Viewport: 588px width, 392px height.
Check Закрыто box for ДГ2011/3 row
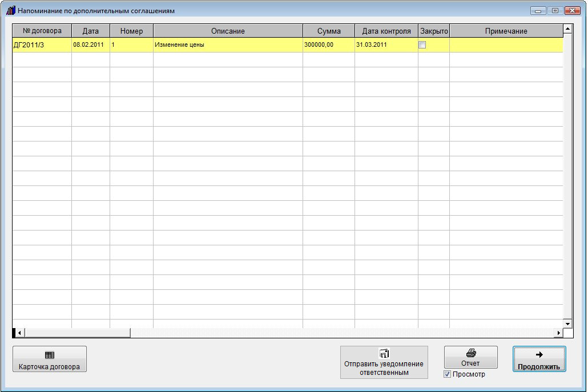pyautogui.click(x=422, y=45)
